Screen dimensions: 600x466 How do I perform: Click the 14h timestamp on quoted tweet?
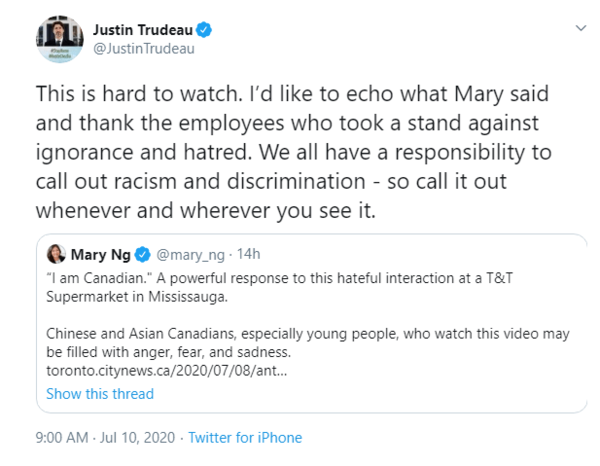click(242, 254)
